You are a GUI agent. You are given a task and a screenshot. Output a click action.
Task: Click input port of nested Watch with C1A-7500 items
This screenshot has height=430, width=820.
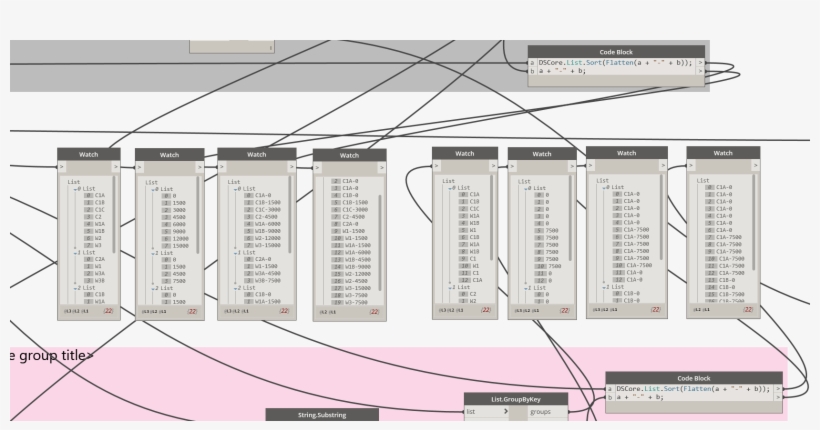point(591,165)
